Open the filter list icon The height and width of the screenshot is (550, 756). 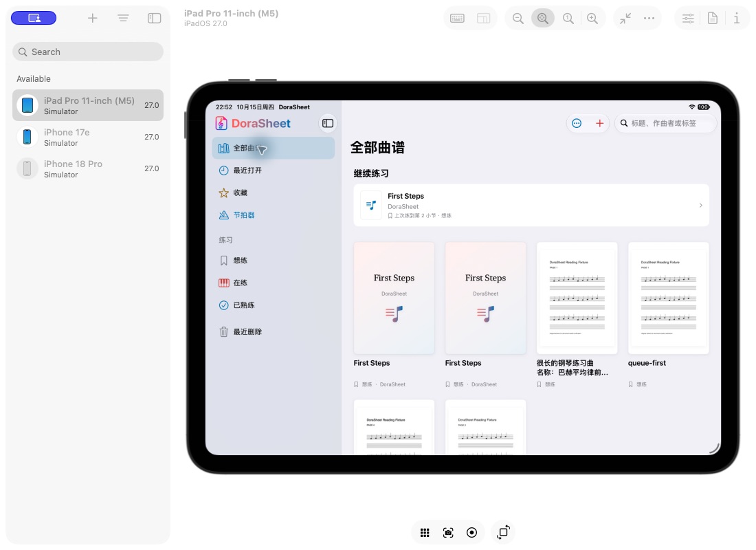tap(123, 18)
